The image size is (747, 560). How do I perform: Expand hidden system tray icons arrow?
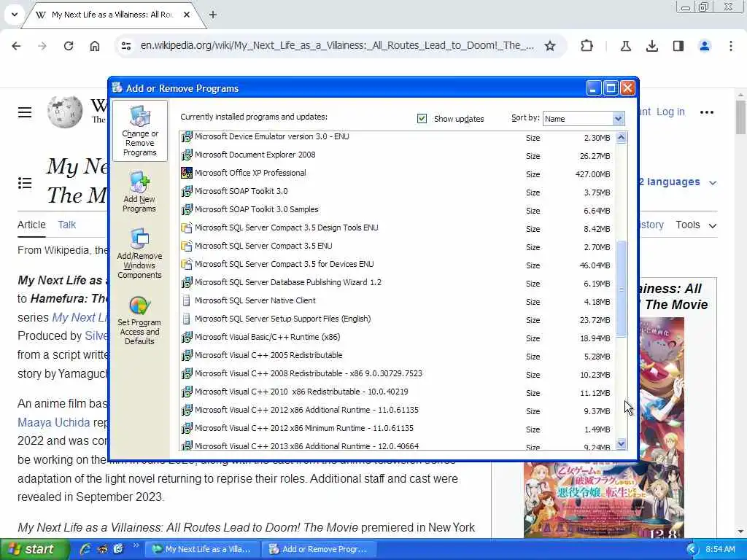692,550
